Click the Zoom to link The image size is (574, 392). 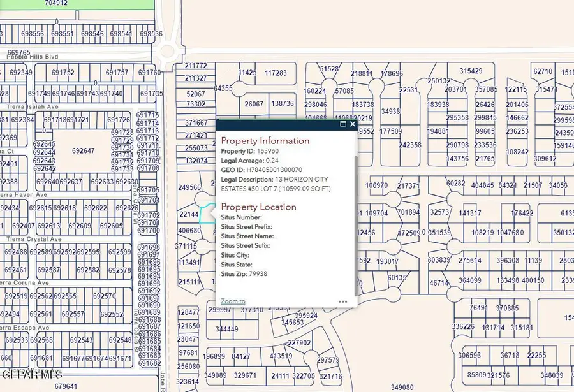click(232, 301)
